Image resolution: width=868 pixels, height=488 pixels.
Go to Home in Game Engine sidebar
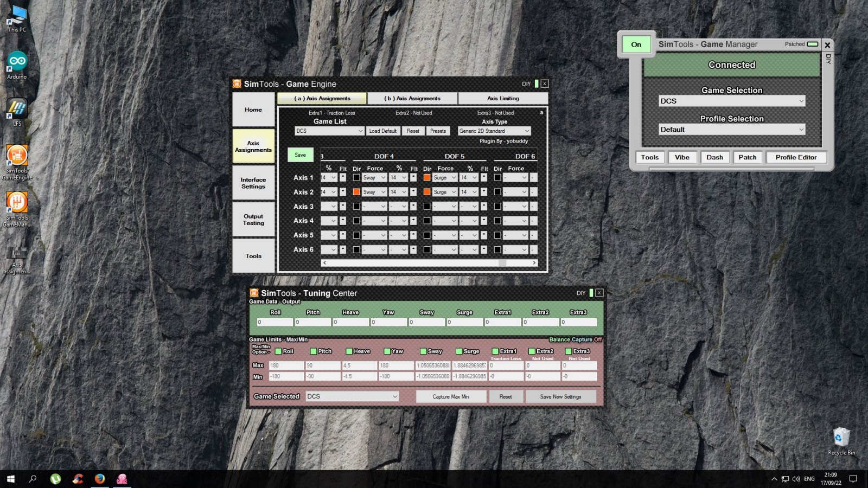(x=253, y=110)
